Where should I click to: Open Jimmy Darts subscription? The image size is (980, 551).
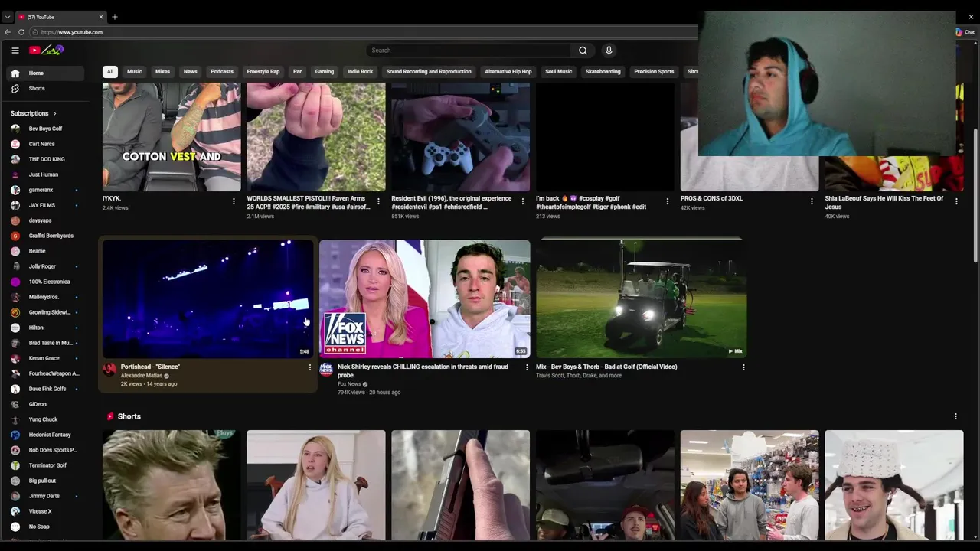45,496
